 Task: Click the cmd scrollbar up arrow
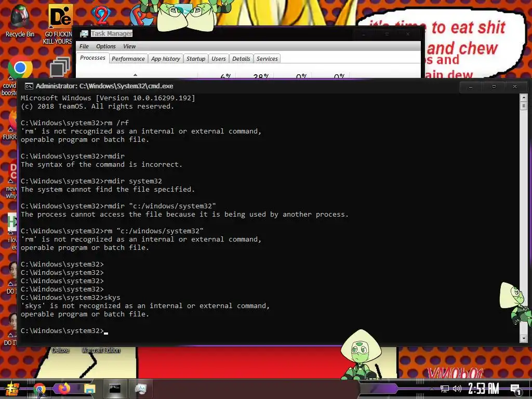coord(524,98)
